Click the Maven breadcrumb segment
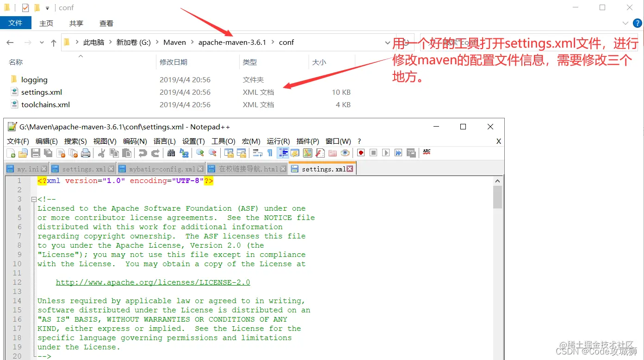The width and height of the screenshot is (644, 360). point(174,43)
